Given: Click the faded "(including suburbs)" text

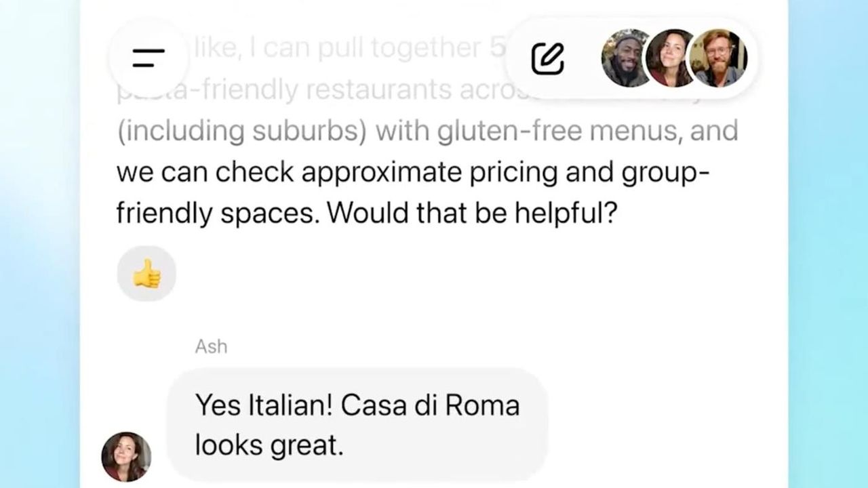Looking at the screenshot, I should click(x=241, y=131).
